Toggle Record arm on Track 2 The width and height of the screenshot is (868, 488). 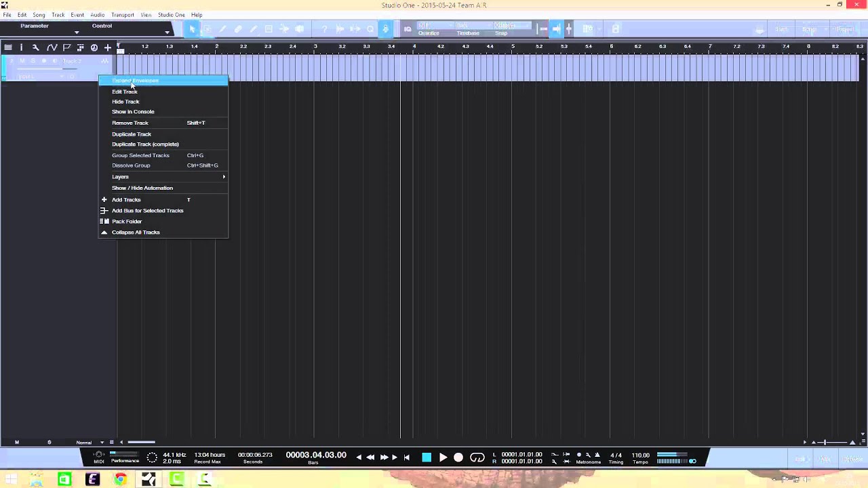coord(44,61)
